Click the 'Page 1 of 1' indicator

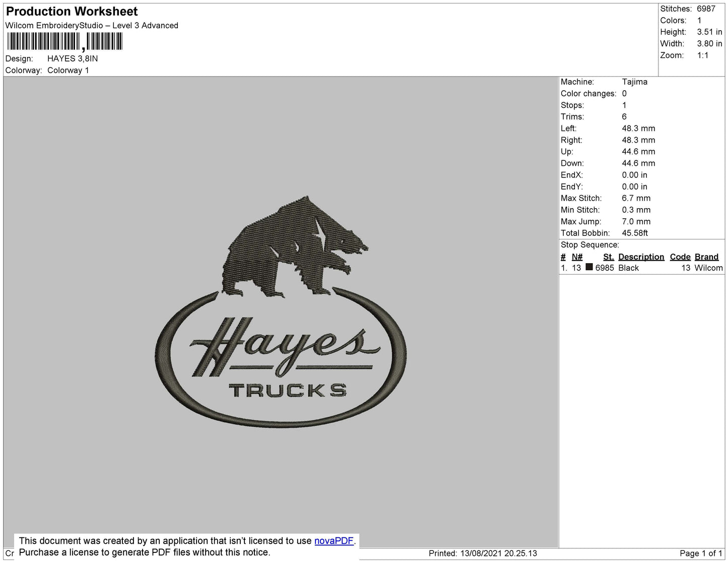click(x=701, y=553)
